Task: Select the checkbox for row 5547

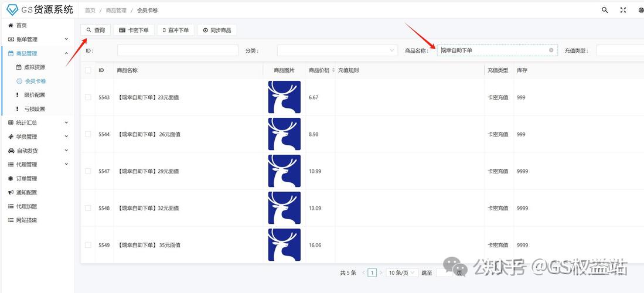Action: 88,171
